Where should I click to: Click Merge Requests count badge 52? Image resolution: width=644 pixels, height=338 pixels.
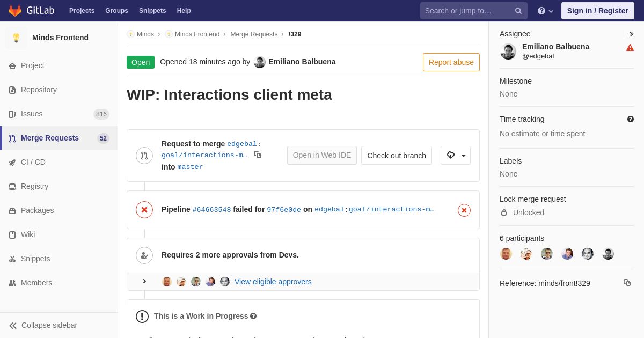pyautogui.click(x=103, y=138)
